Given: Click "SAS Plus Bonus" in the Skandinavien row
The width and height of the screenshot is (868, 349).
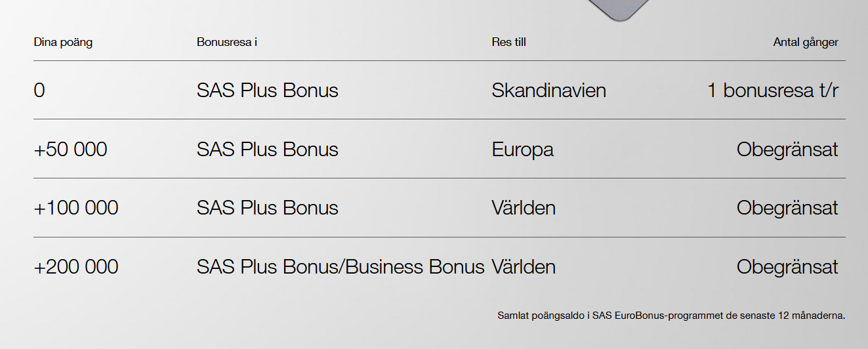Looking at the screenshot, I should tap(267, 91).
